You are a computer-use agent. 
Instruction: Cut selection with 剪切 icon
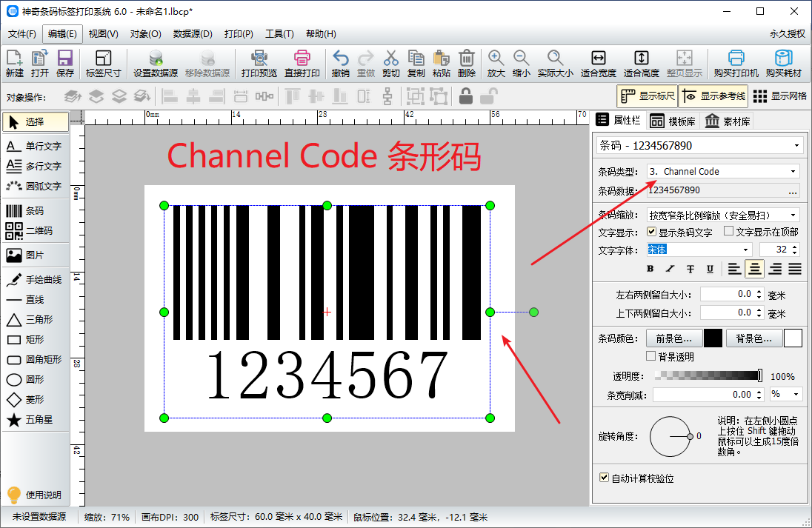391,64
